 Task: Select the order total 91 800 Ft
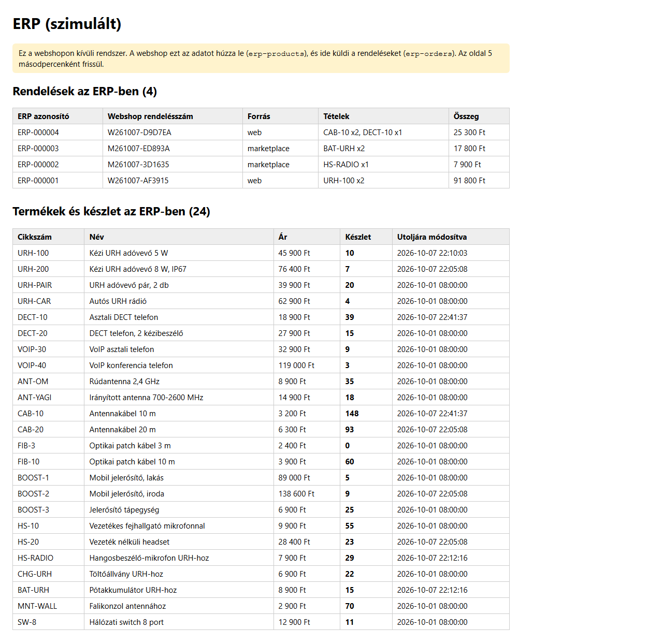[469, 181]
